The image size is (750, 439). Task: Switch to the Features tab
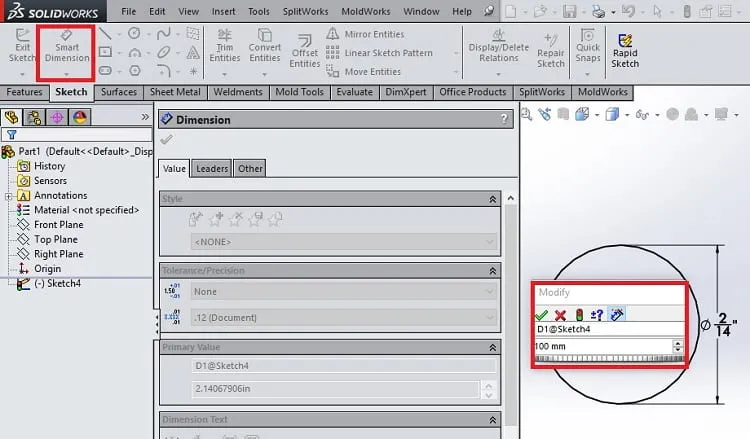coord(24,92)
